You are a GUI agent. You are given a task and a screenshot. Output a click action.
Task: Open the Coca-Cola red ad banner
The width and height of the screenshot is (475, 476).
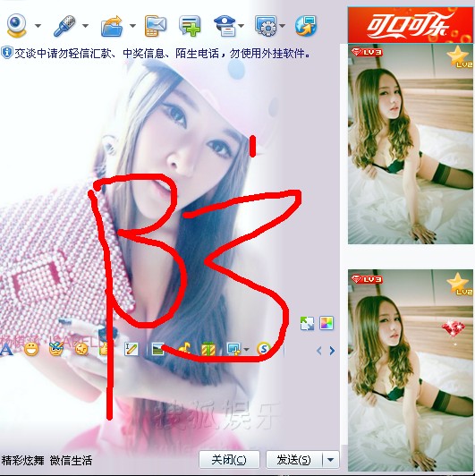(410, 25)
